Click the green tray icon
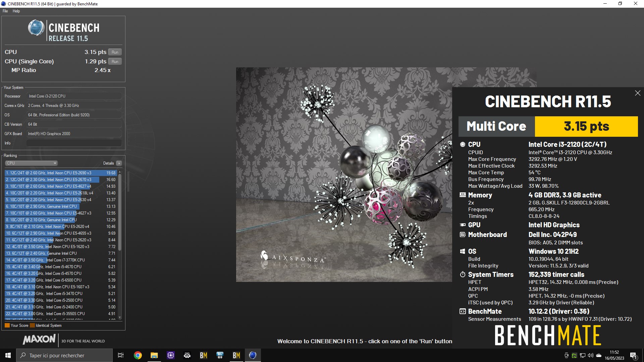The image size is (644, 362). pyautogui.click(x=575, y=355)
